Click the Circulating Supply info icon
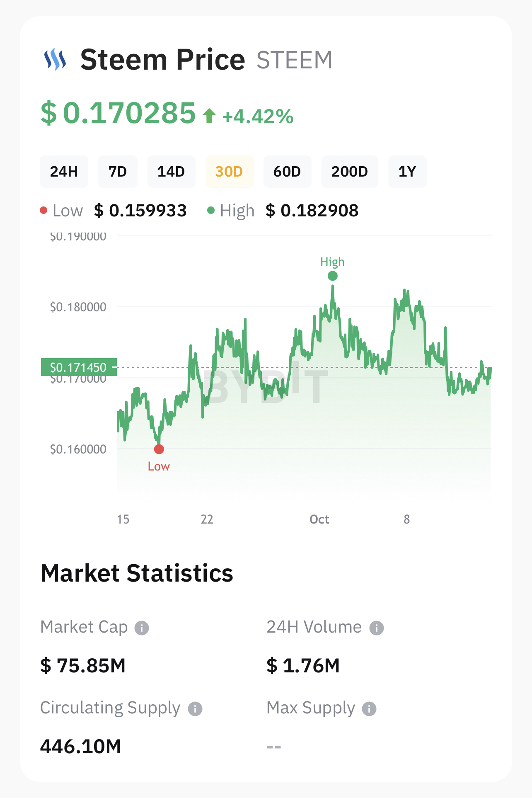This screenshot has width=532, height=798. point(195,709)
